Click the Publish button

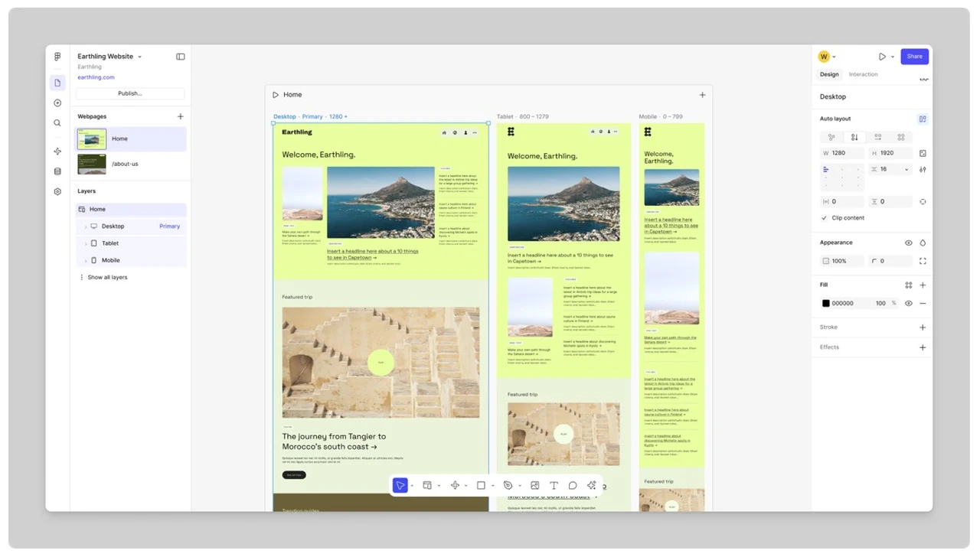(x=129, y=93)
